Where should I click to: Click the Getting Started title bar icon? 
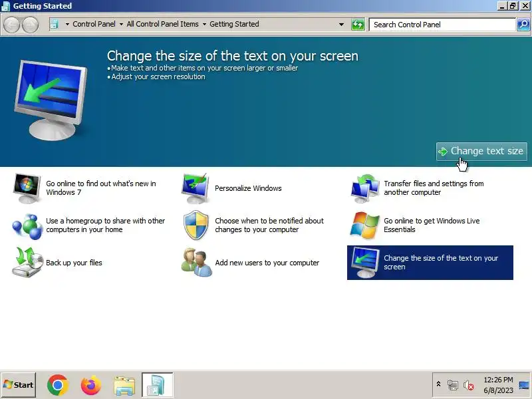(x=6, y=6)
